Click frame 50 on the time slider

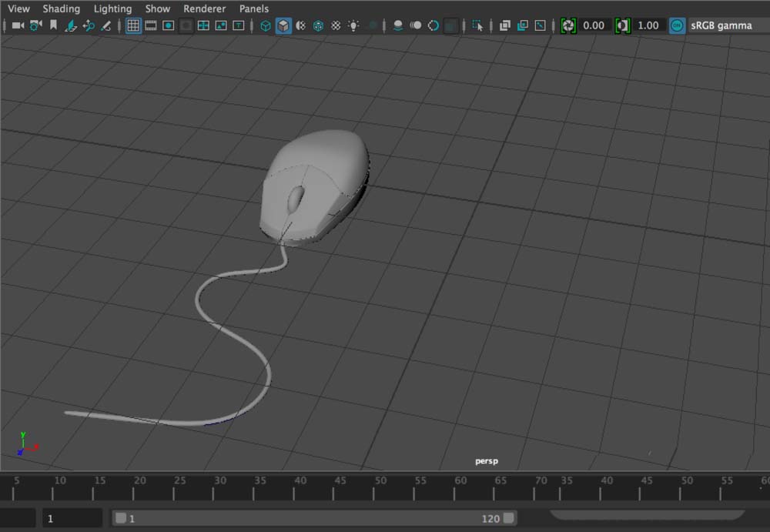point(380,485)
